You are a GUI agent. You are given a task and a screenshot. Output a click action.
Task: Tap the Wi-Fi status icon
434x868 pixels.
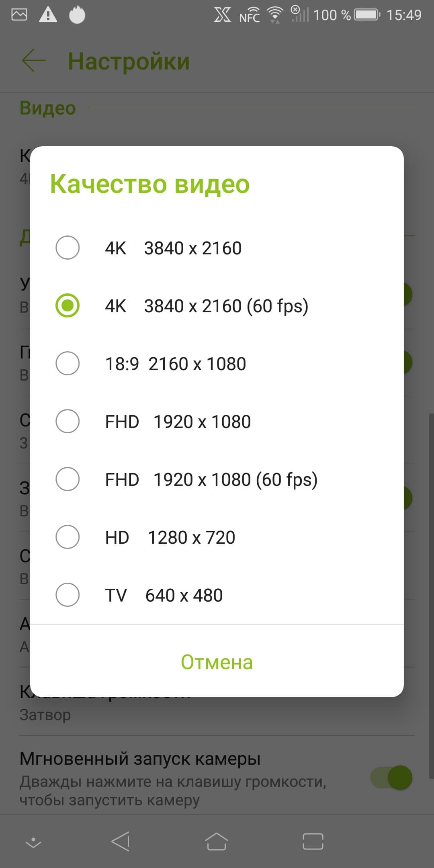[275, 15]
